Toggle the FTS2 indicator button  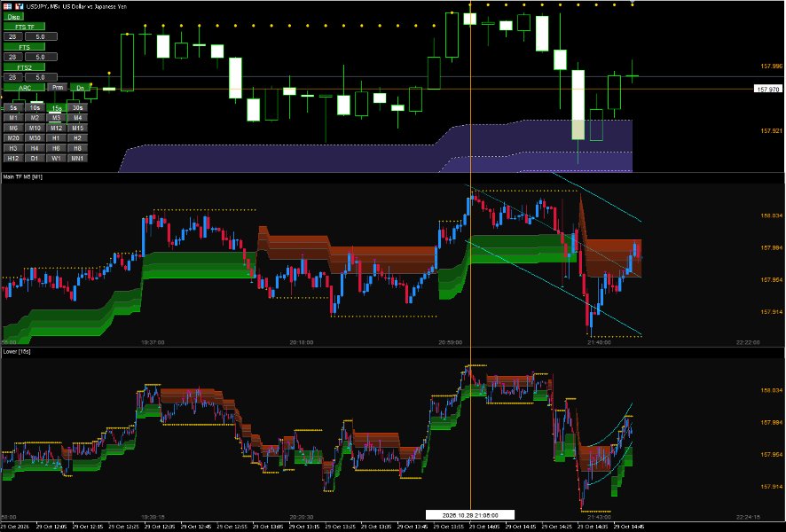point(24,66)
